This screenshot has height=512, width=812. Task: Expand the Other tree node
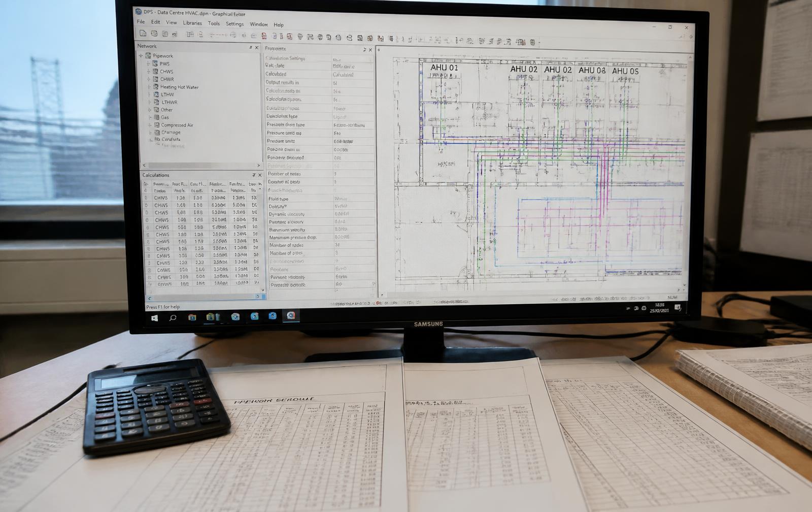click(150, 110)
